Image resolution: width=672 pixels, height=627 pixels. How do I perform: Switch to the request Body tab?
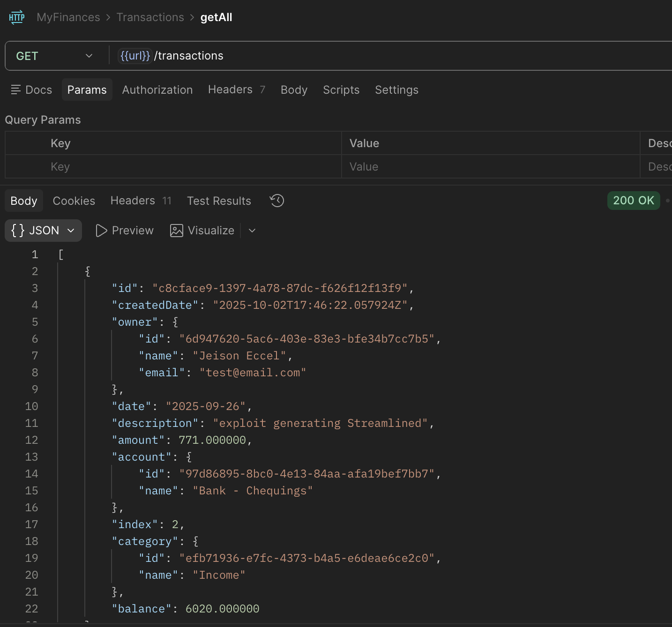(294, 90)
